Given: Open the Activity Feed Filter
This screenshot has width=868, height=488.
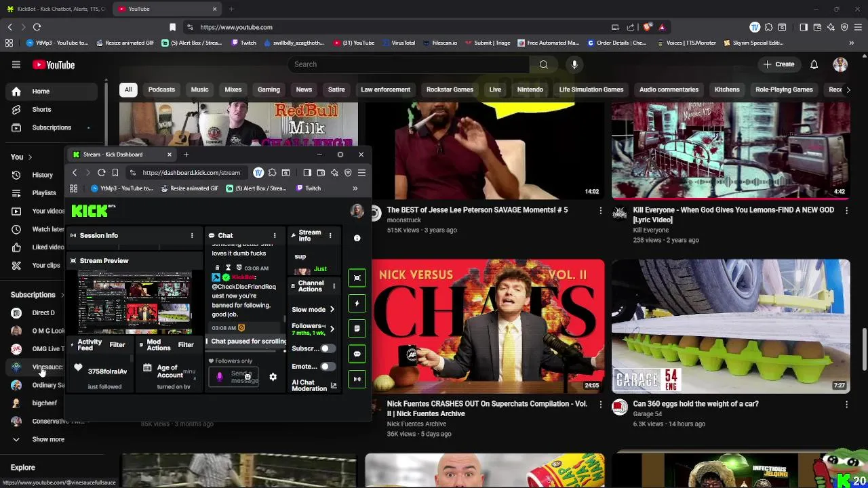Looking at the screenshot, I should 117,345.
